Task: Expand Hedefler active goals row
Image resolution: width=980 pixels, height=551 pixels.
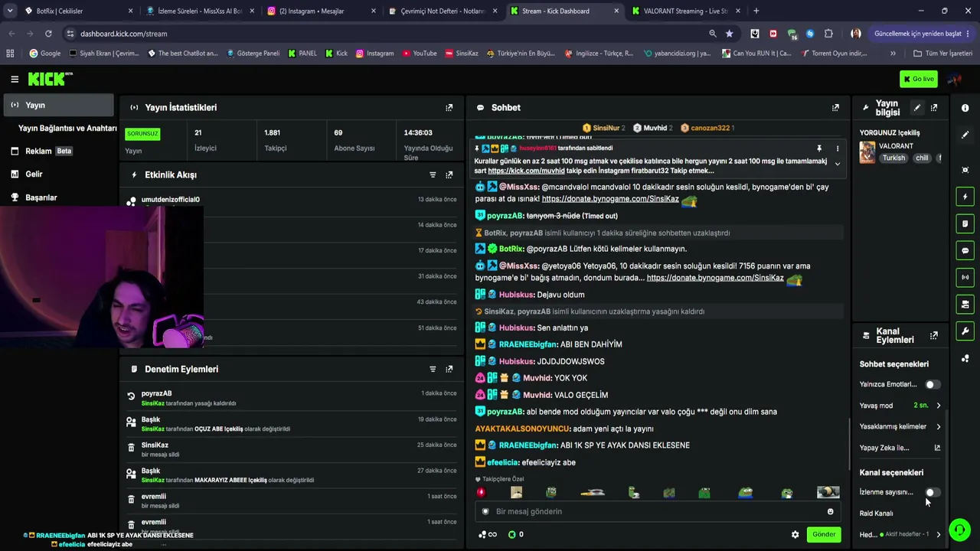Action: (938, 534)
